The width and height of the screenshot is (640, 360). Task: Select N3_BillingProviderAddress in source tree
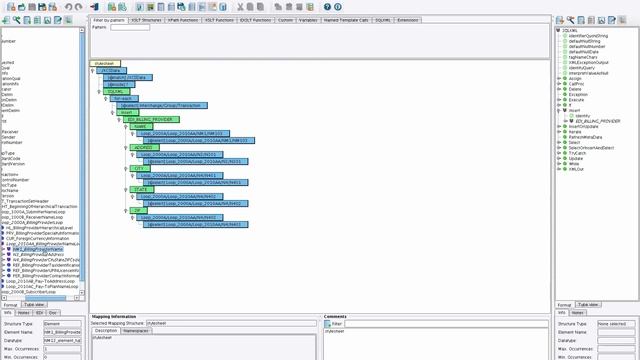click(x=38, y=254)
